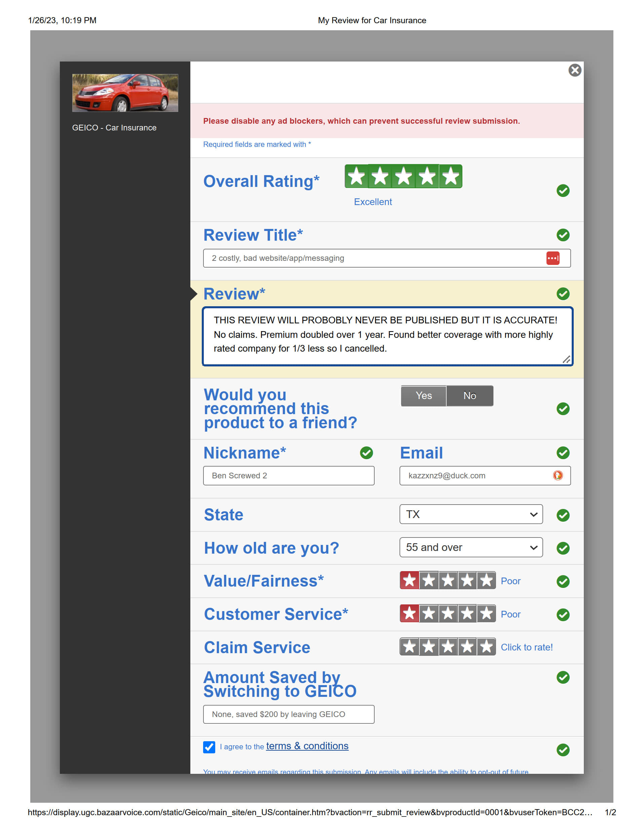Click the green checkmark next to Amount Saved
This screenshot has width=644, height=833.
[564, 677]
